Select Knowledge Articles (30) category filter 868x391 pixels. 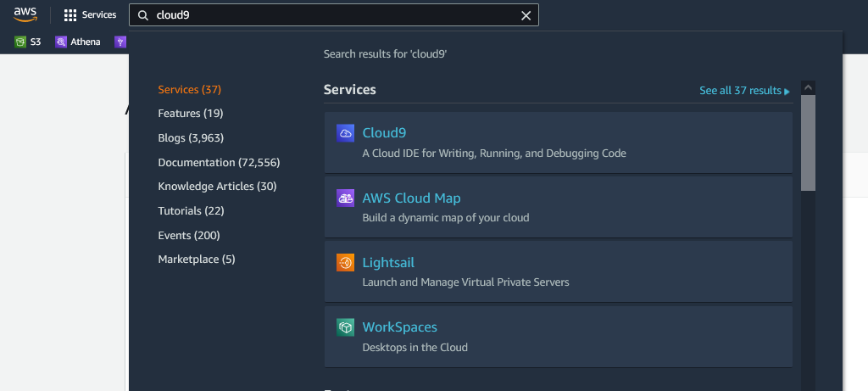click(x=217, y=187)
